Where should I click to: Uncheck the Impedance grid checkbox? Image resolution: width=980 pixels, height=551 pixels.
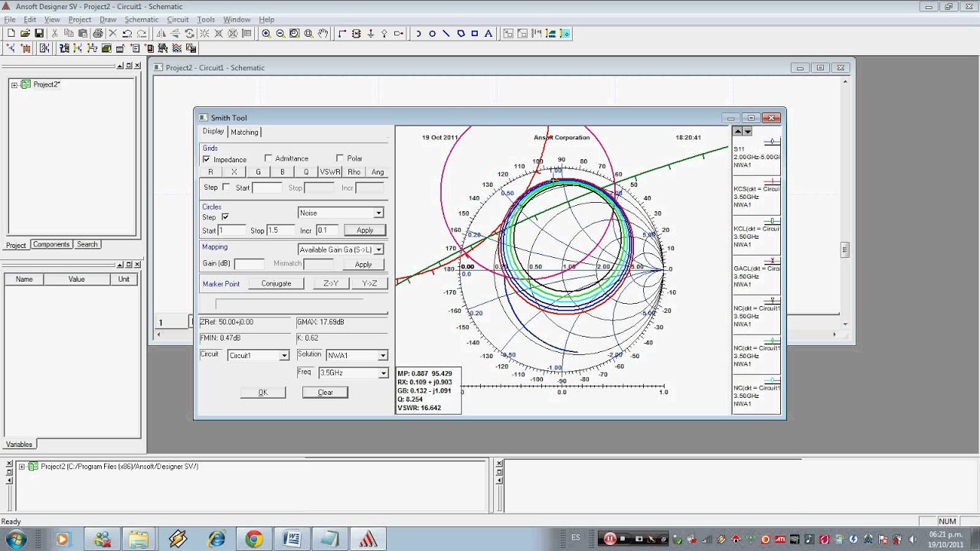pyautogui.click(x=207, y=159)
